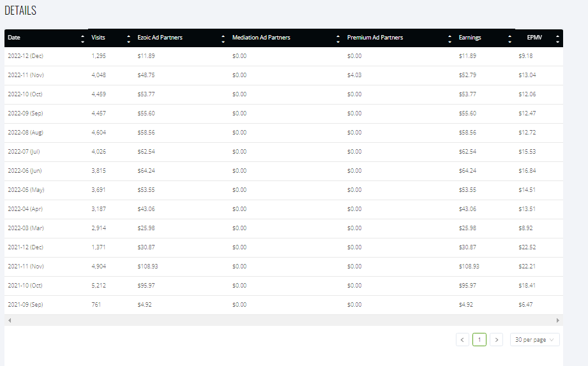Sort by Premium Ad Partners sort arrows
Viewport: 588px width, 366px height.
449,39
